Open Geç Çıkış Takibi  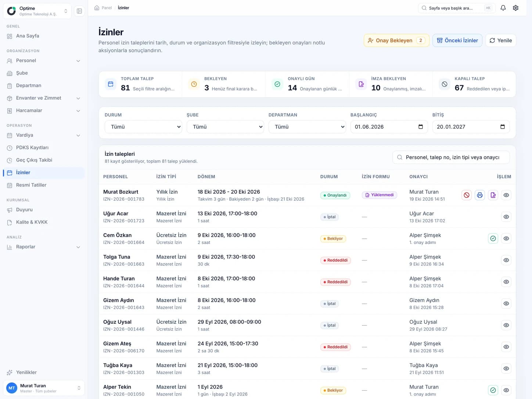coord(44,160)
